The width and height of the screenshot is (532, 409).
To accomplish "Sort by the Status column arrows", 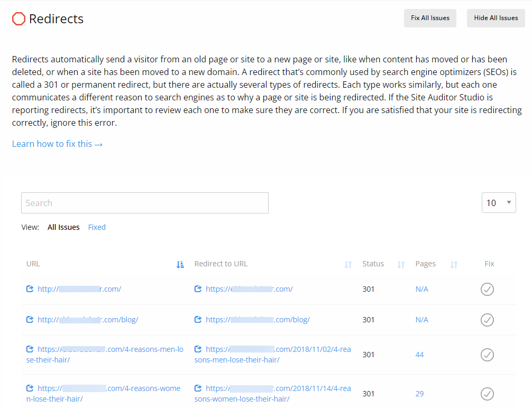I will tap(401, 265).
